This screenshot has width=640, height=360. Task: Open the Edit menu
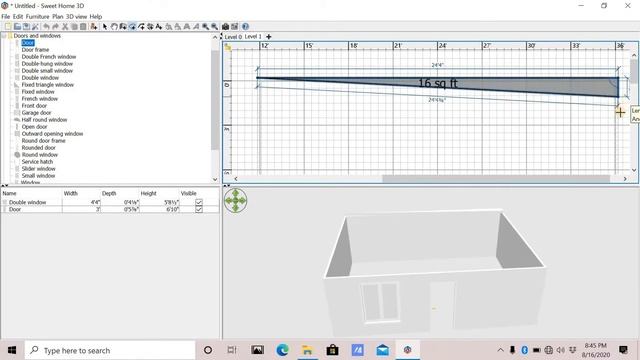[x=18, y=16]
